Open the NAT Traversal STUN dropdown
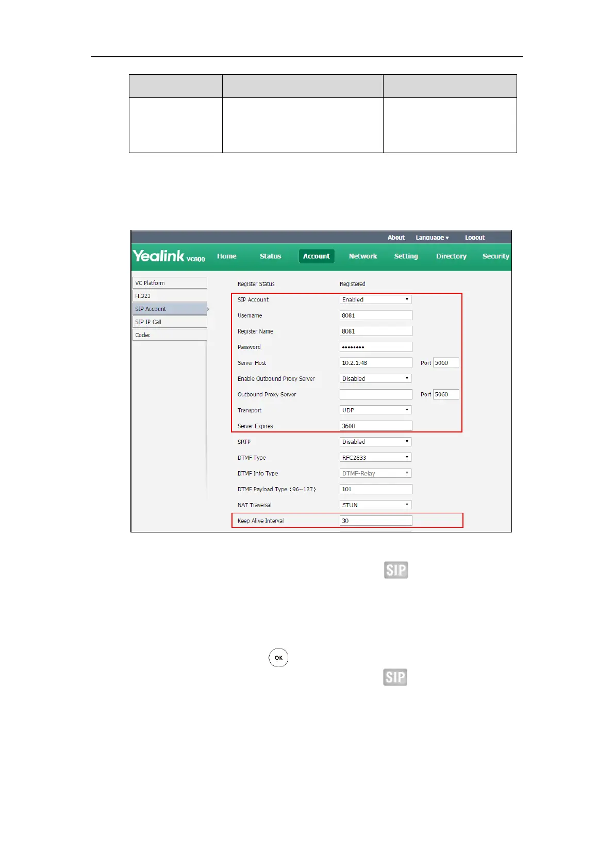The width and height of the screenshot is (614, 868). 376,505
